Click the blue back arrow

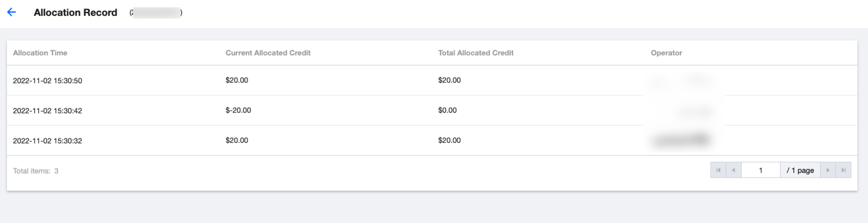(x=11, y=13)
